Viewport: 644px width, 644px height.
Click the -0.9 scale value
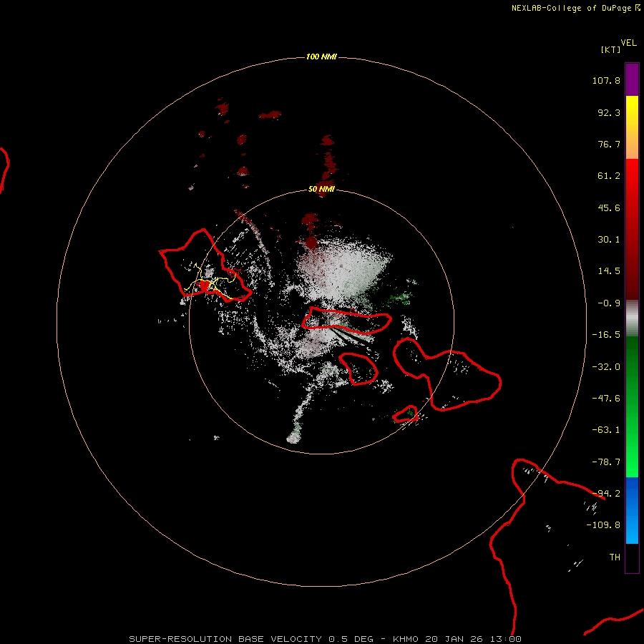(x=609, y=303)
